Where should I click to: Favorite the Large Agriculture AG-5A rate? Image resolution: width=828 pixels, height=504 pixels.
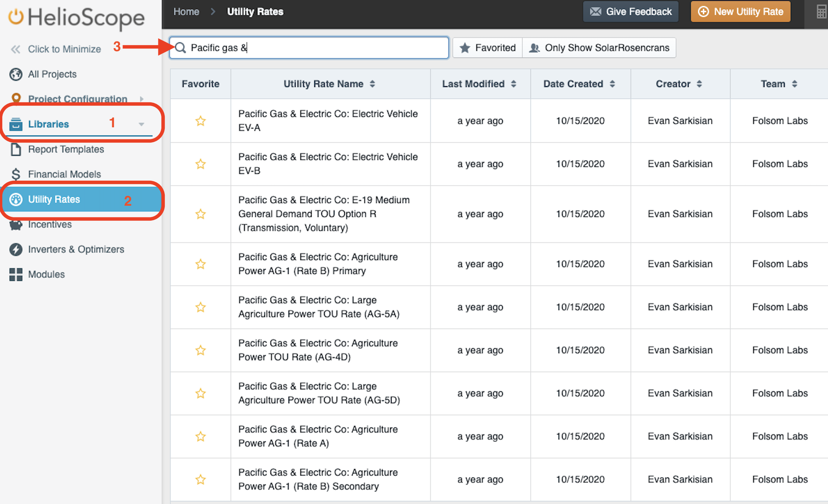point(201,307)
